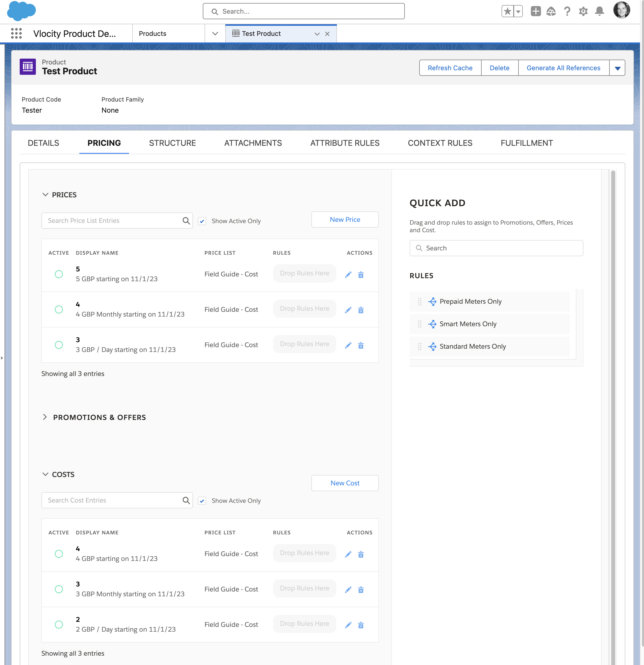Screen dimensions: 644x665
Task: Open the Help question mark icon
Action: click(x=567, y=12)
